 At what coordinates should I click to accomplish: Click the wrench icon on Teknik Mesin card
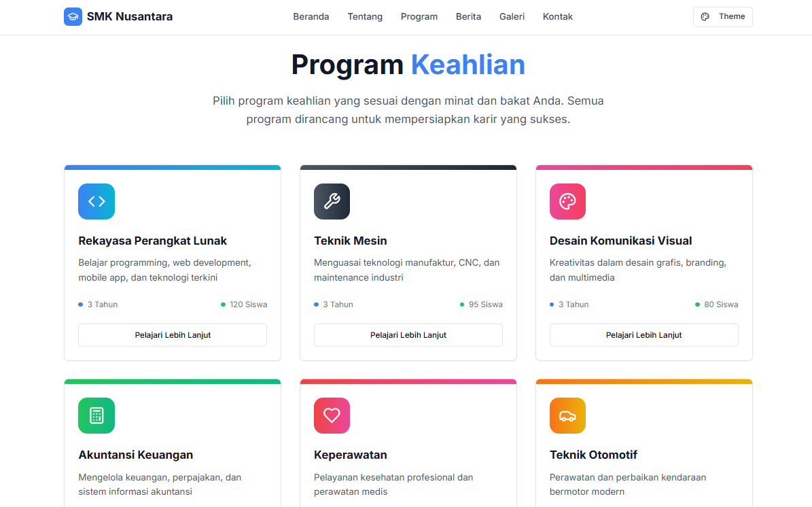(332, 201)
